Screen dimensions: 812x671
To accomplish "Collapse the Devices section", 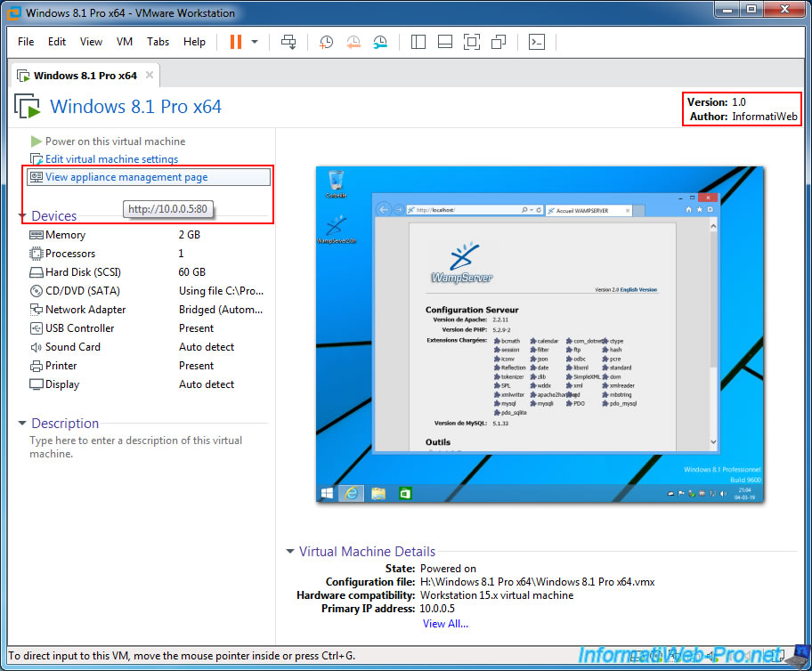I will pyautogui.click(x=22, y=215).
